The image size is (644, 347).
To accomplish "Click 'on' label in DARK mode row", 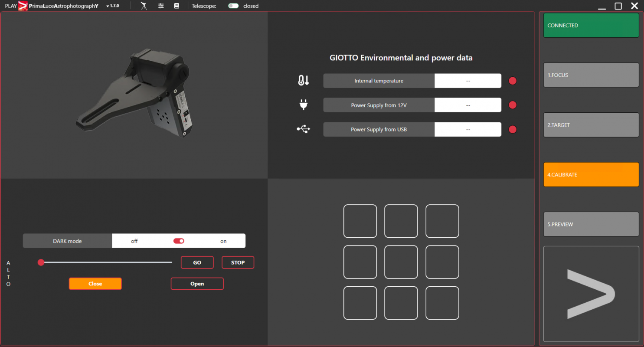I will point(223,241).
